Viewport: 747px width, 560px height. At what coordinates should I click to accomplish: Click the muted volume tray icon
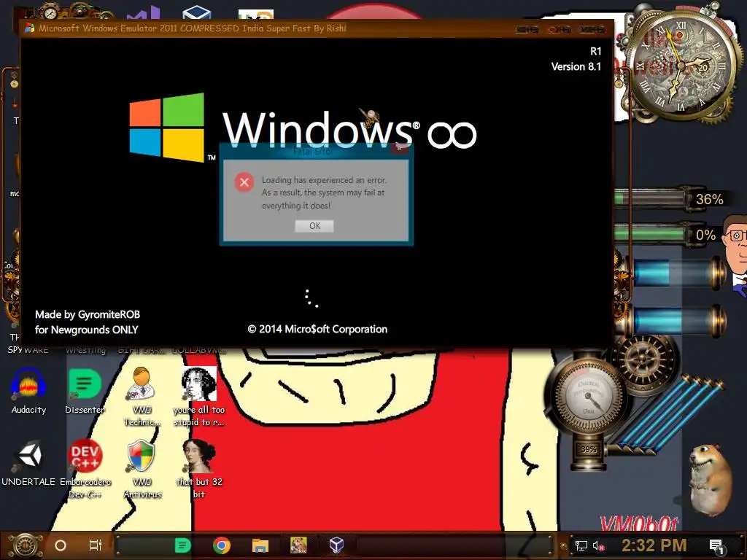[x=598, y=545]
